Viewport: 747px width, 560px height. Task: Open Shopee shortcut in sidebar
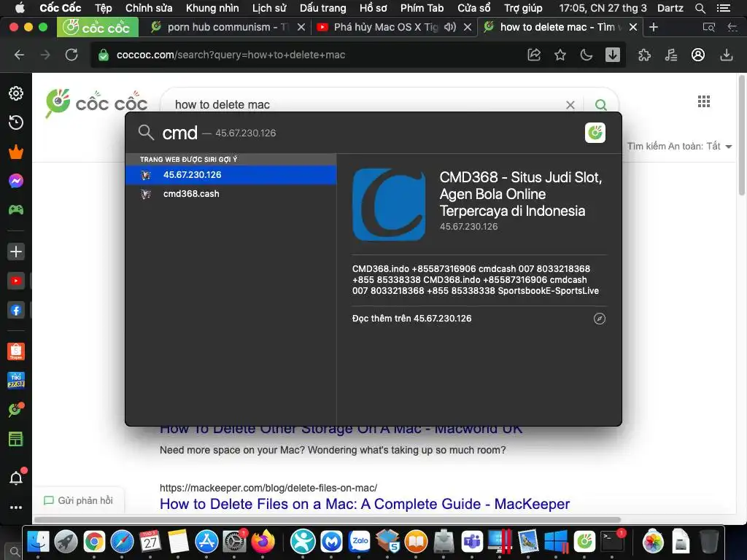16,351
